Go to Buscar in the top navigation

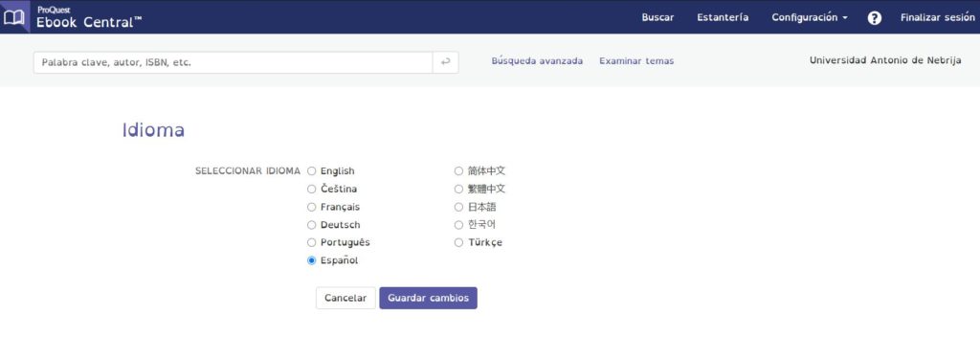657,17
